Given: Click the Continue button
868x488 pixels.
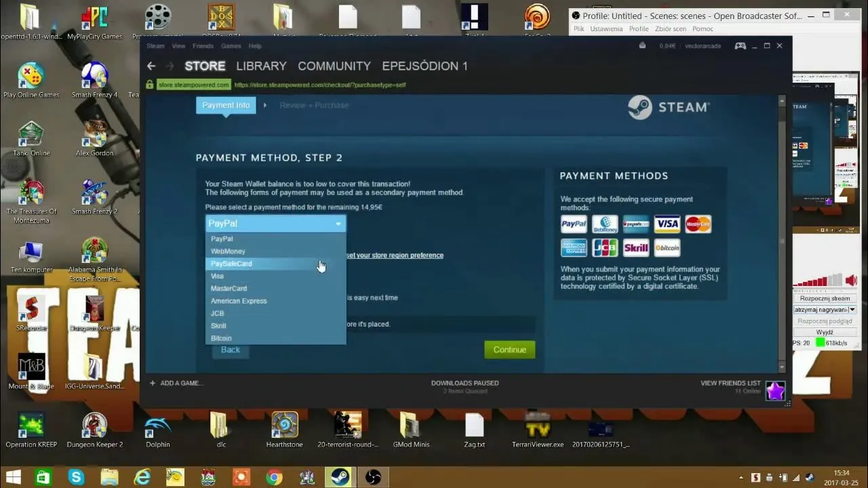Looking at the screenshot, I should click(x=509, y=349).
